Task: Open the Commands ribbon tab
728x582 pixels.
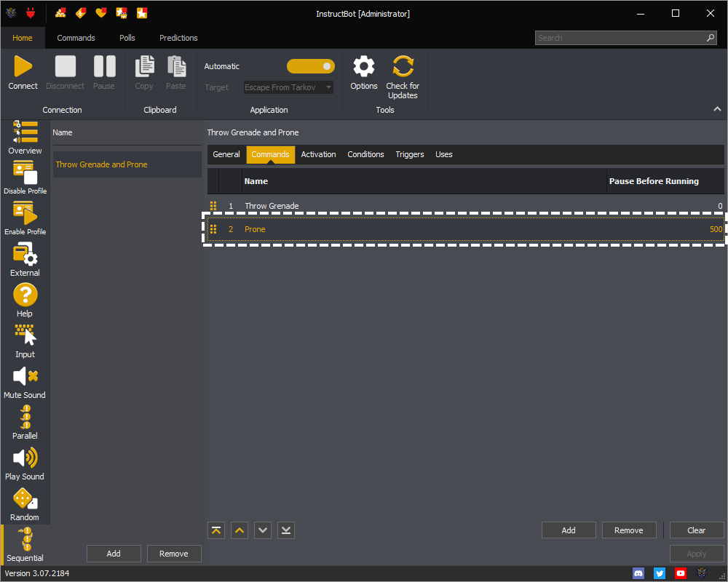Action: coord(76,38)
